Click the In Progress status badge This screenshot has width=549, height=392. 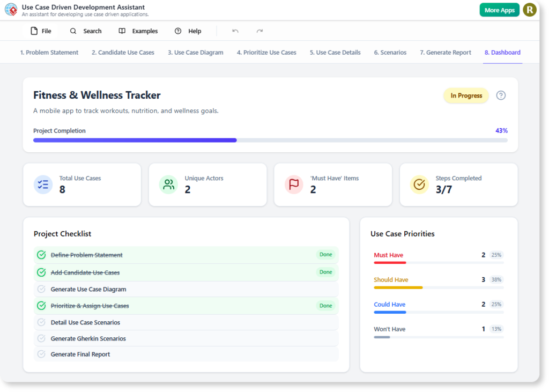[x=466, y=95]
